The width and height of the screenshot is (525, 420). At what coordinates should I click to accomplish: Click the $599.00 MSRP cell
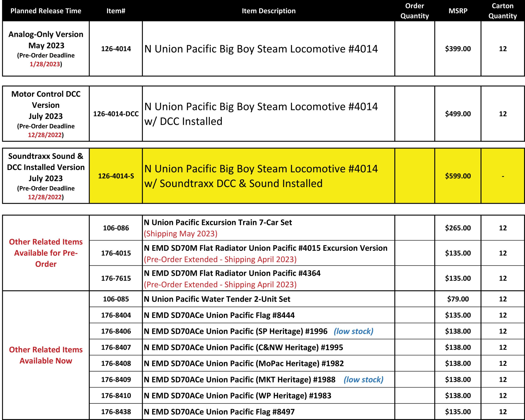point(458,176)
